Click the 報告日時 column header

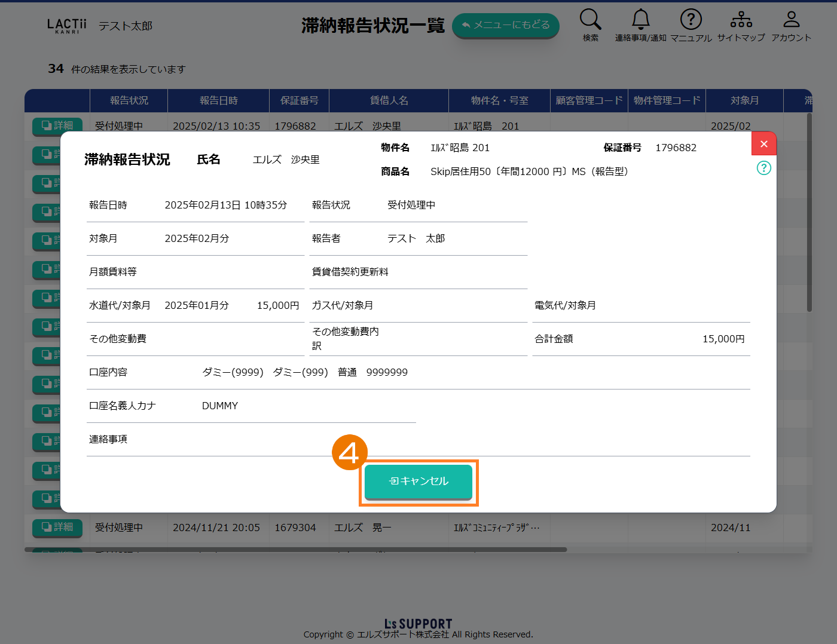218,100
